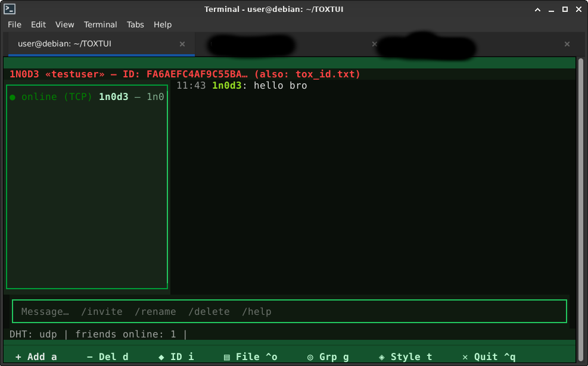Open the Tabs menu

135,25
